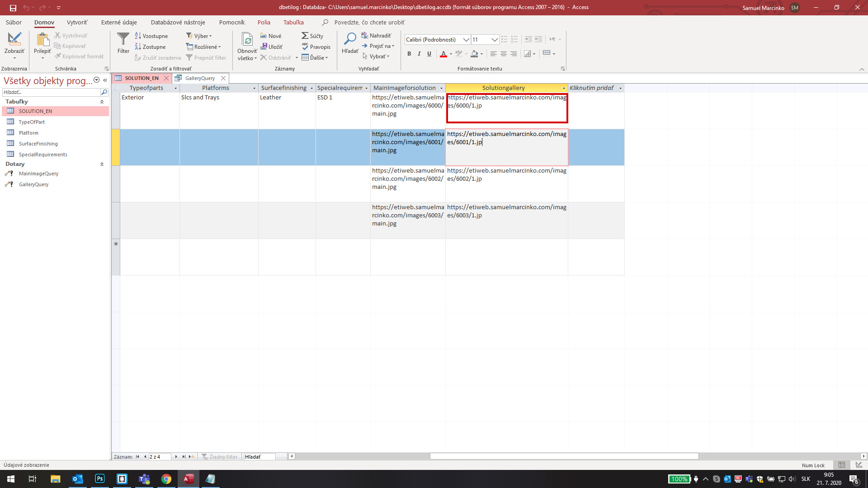Toggle Italic formatting
The image size is (868, 488).
coord(419,54)
